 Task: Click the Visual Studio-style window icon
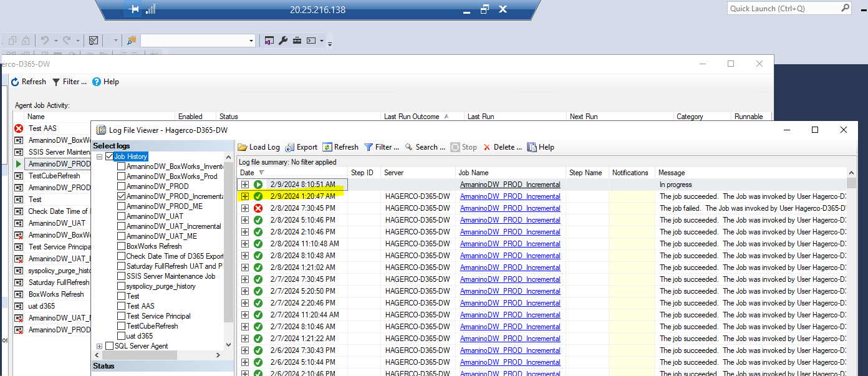point(269,41)
